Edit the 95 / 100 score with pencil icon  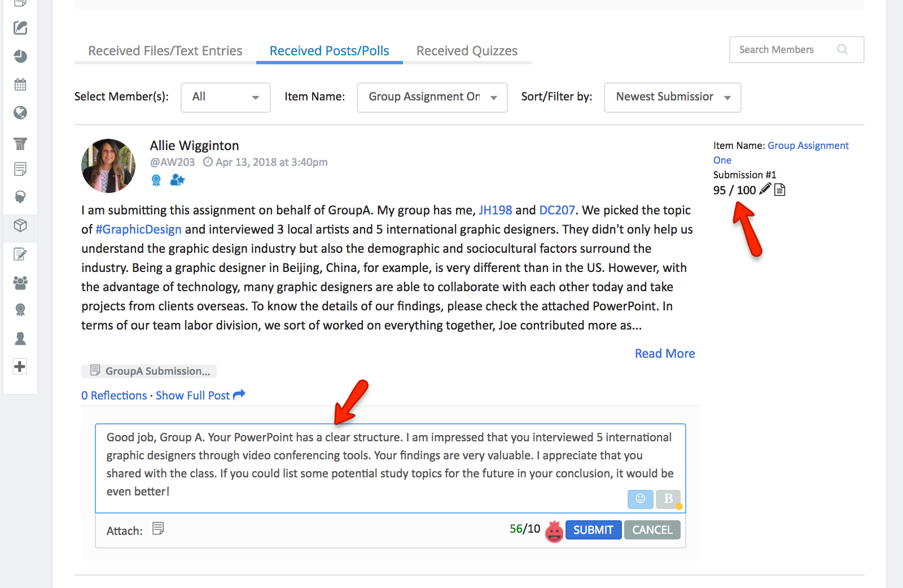coord(765,189)
